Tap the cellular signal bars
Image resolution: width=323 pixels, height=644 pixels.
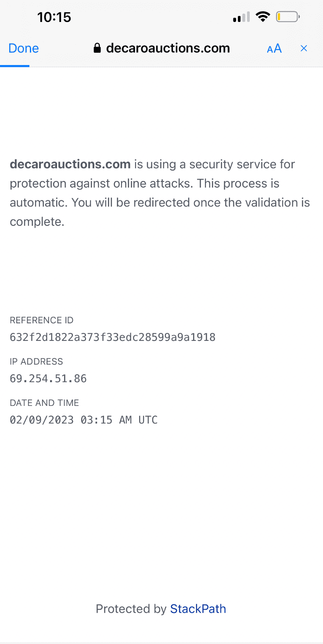pos(241,18)
